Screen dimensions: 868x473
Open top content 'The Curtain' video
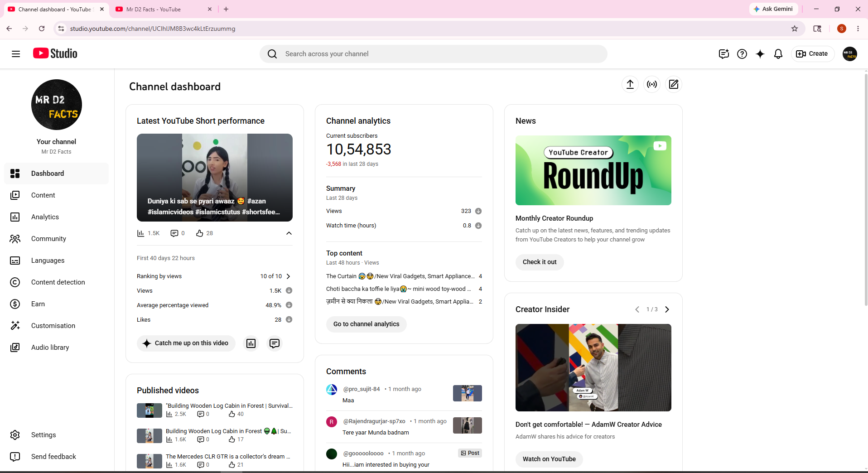(x=400, y=276)
